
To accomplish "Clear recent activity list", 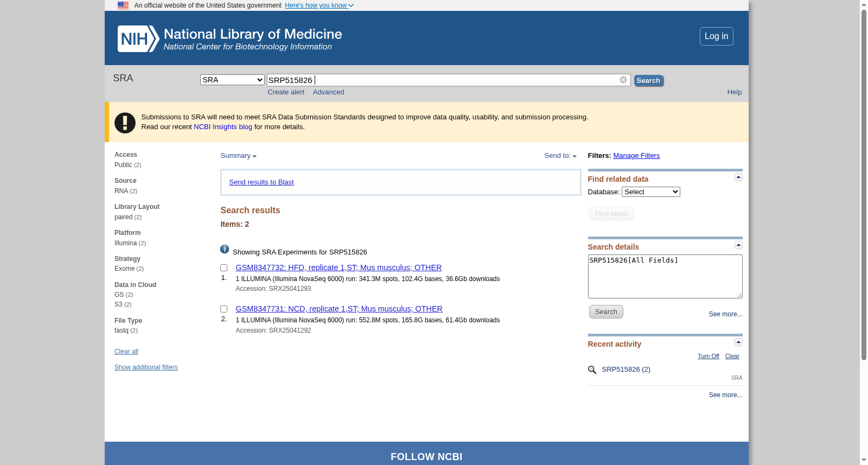I will [732, 356].
